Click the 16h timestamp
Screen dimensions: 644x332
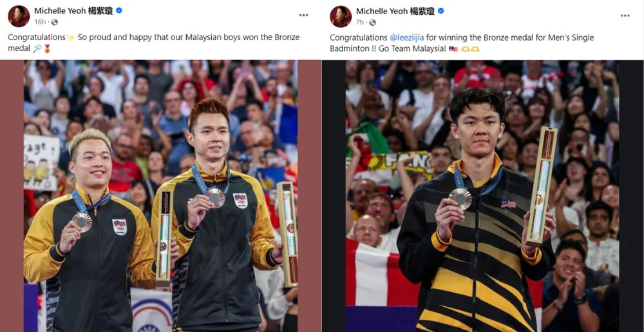[40, 22]
